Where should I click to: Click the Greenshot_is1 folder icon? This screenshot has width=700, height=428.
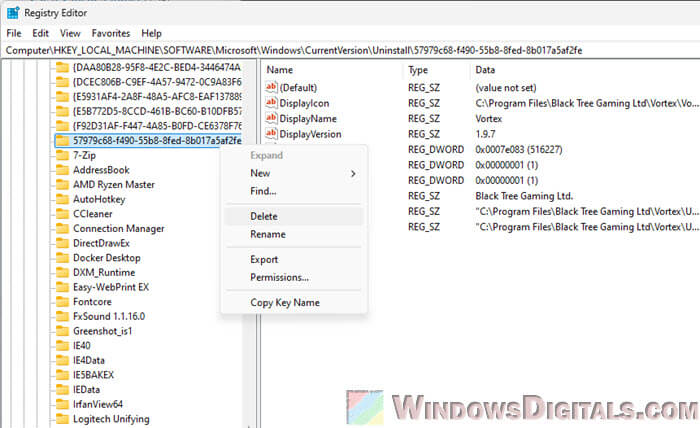click(62, 331)
